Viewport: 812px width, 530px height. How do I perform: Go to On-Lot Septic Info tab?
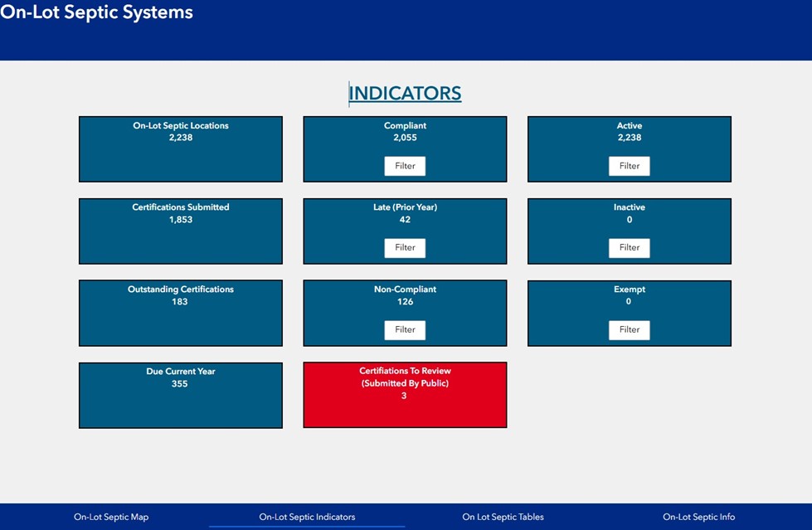(698, 517)
